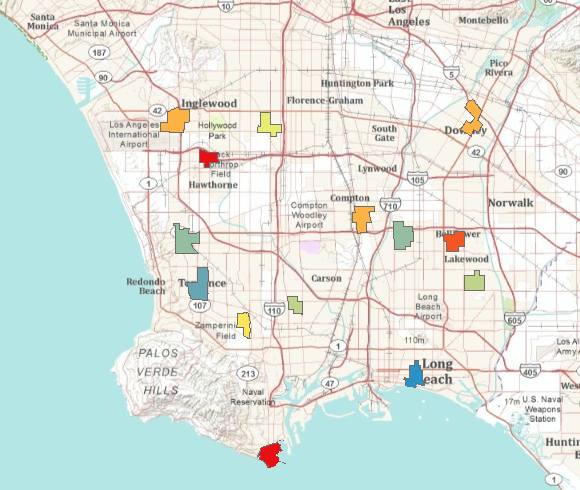
Task: Select the red polygon on the southern coast
Action: coord(271,454)
